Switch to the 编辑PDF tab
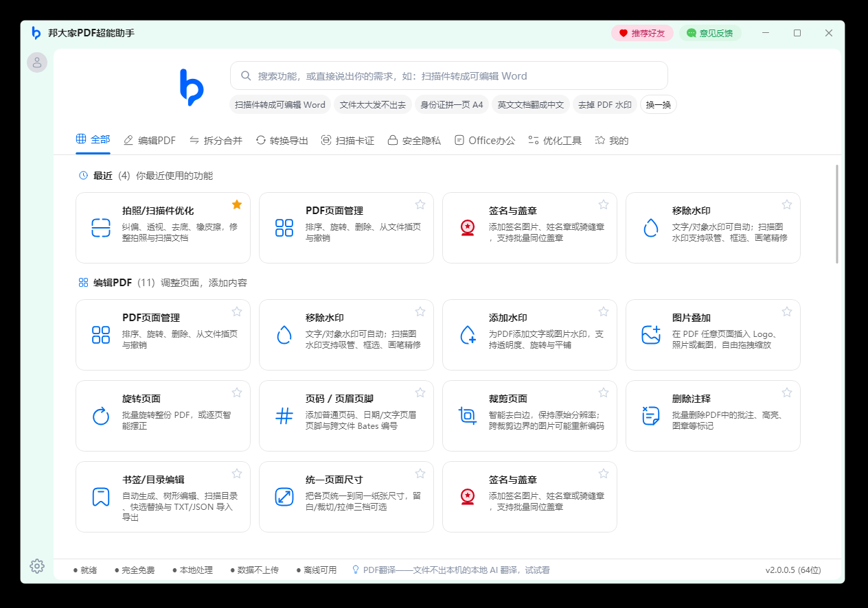 tap(150, 141)
